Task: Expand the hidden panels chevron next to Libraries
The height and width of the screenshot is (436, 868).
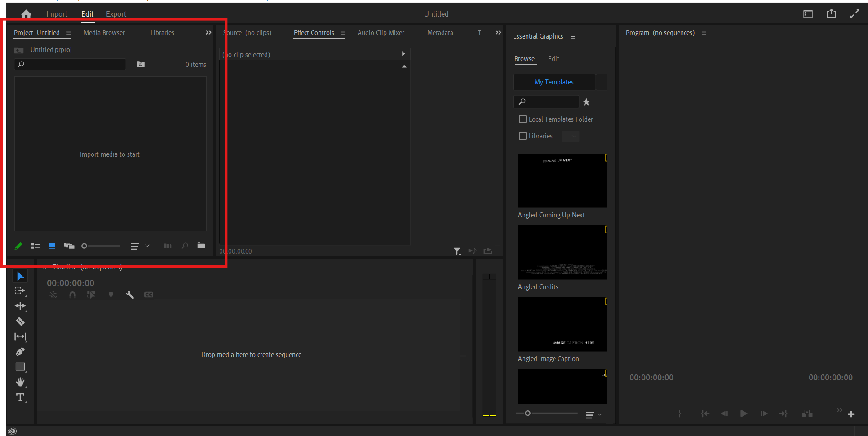Action: 208,32
